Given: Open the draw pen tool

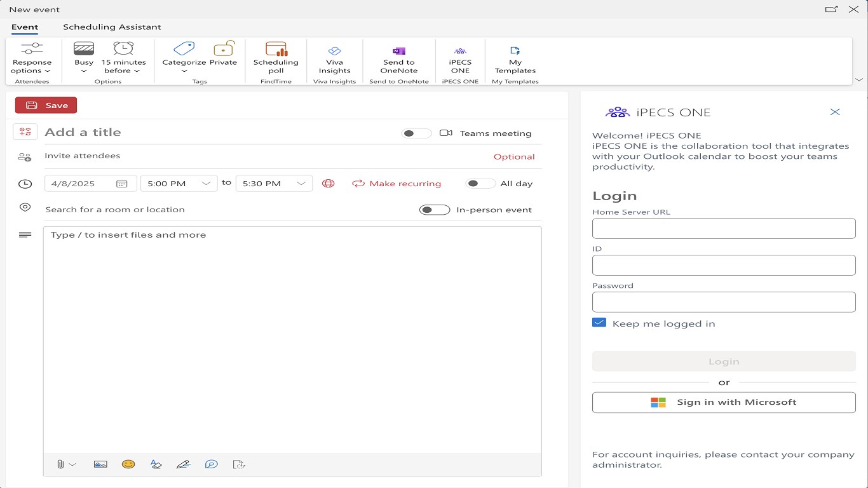Looking at the screenshot, I should click(184, 464).
